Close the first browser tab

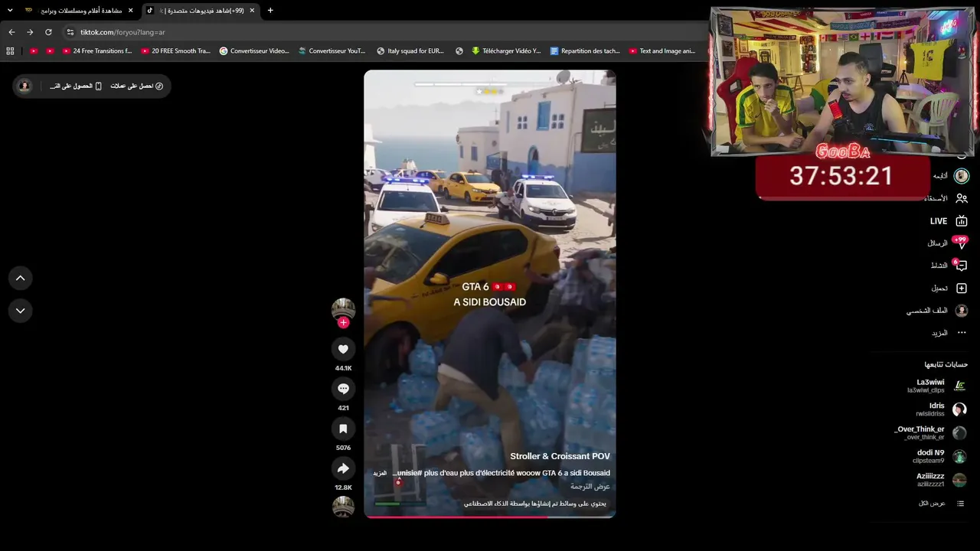[x=130, y=11]
